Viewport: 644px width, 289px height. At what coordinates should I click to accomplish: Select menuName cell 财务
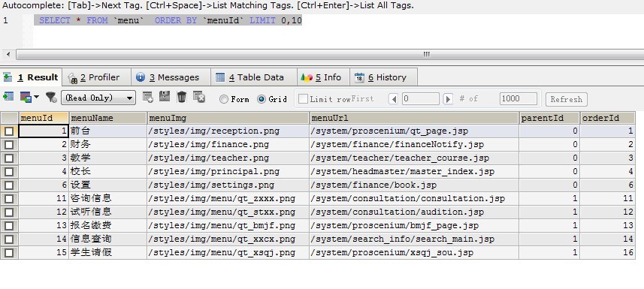(107, 145)
